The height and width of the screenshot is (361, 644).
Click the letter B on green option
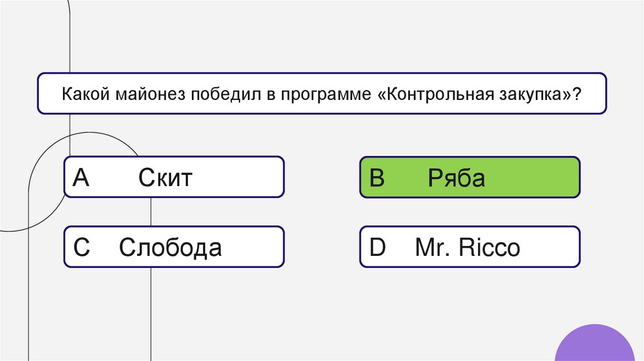pyautogui.click(x=377, y=179)
